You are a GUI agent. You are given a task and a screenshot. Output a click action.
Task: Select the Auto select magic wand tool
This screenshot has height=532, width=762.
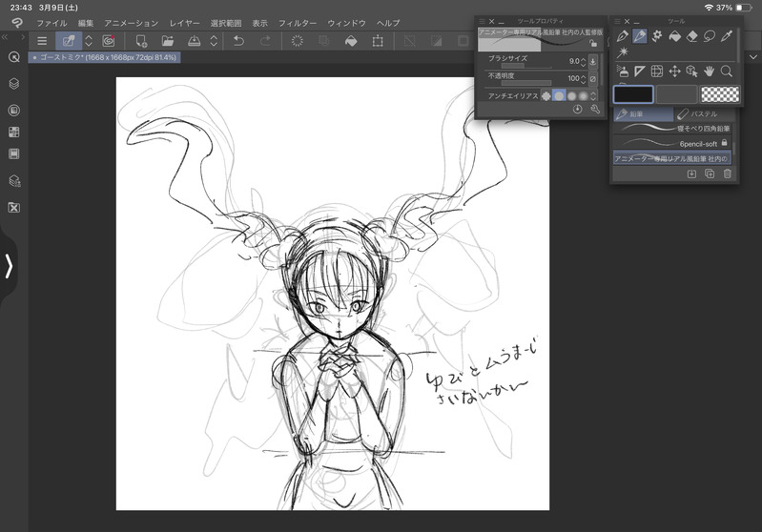pos(623,52)
